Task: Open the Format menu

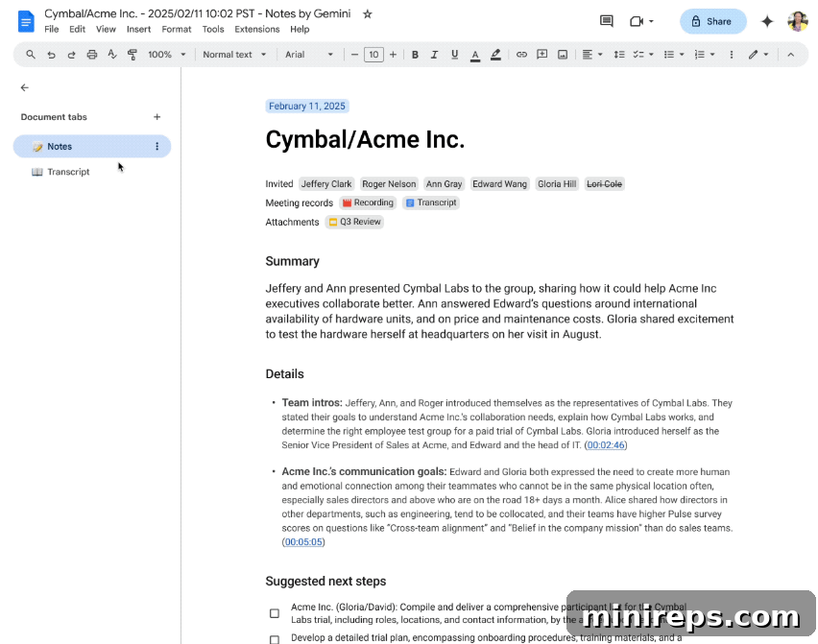Action: 177,29
